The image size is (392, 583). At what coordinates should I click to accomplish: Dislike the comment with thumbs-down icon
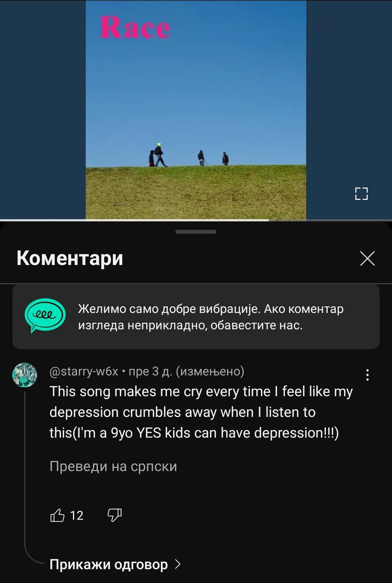click(114, 515)
